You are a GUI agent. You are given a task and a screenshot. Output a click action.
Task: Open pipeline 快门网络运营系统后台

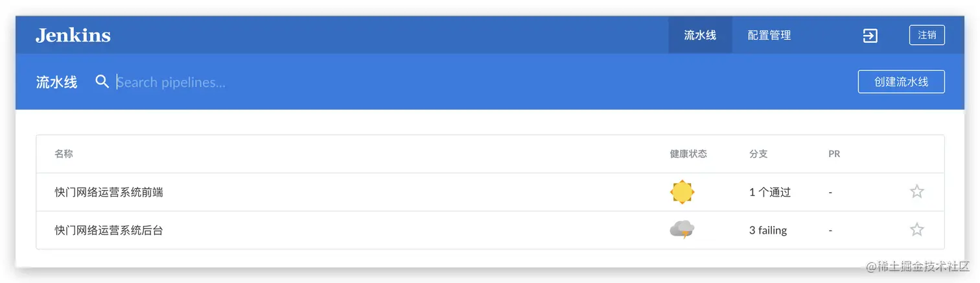(109, 230)
